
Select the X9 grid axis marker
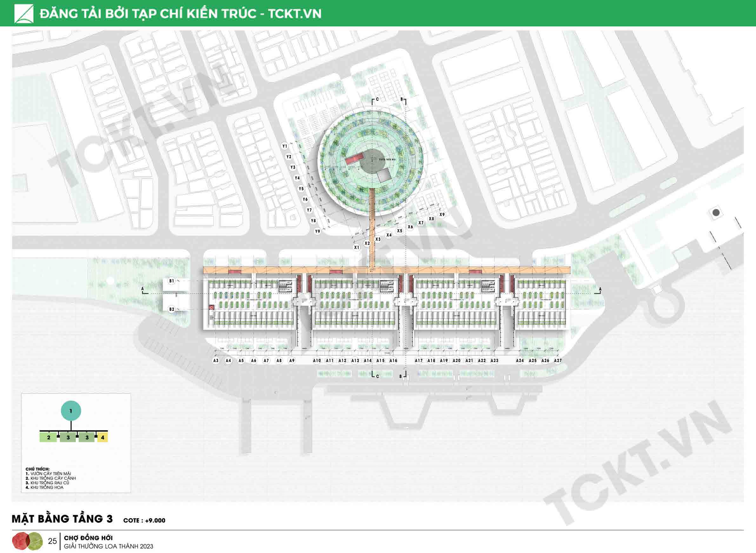click(442, 215)
